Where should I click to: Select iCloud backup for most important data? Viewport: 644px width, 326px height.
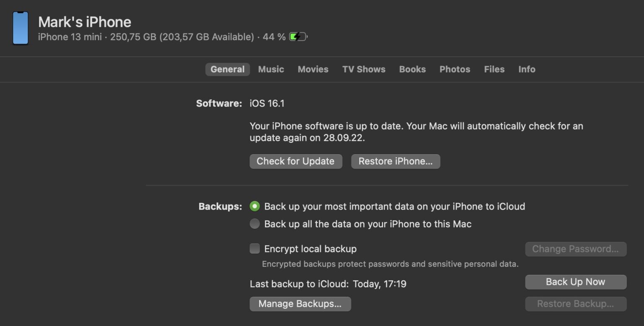pyautogui.click(x=254, y=206)
